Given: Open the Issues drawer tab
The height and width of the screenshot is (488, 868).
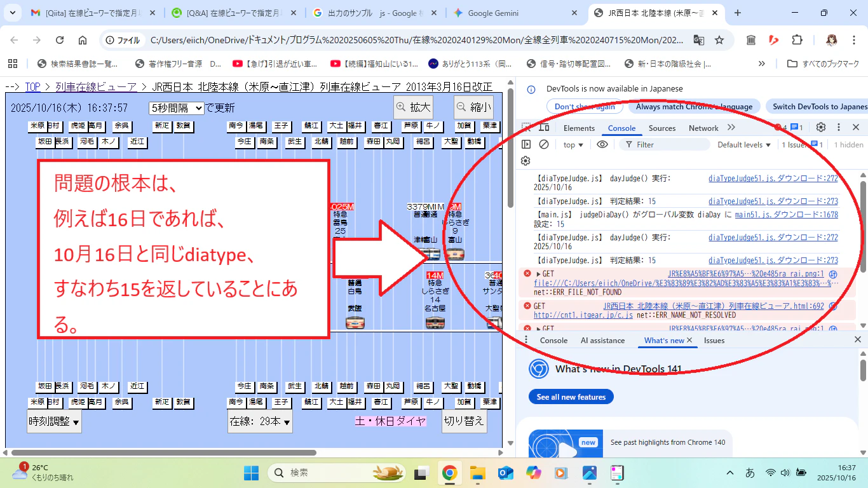Looking at the screenshot, I should tap(714, 341).
